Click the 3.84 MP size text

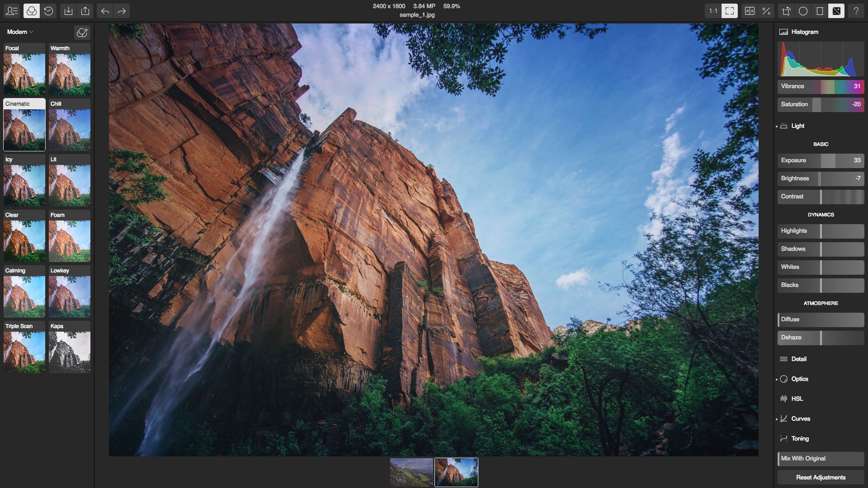tap(424, 6)
